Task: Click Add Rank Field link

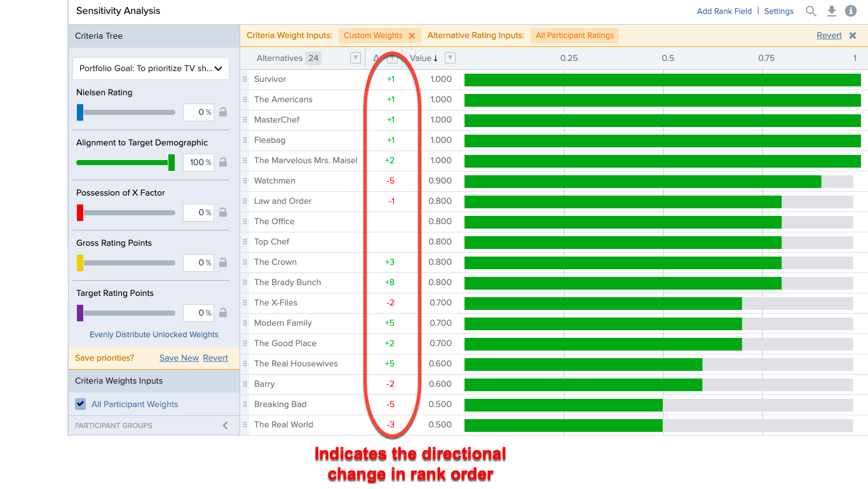Action: point(724,11)
